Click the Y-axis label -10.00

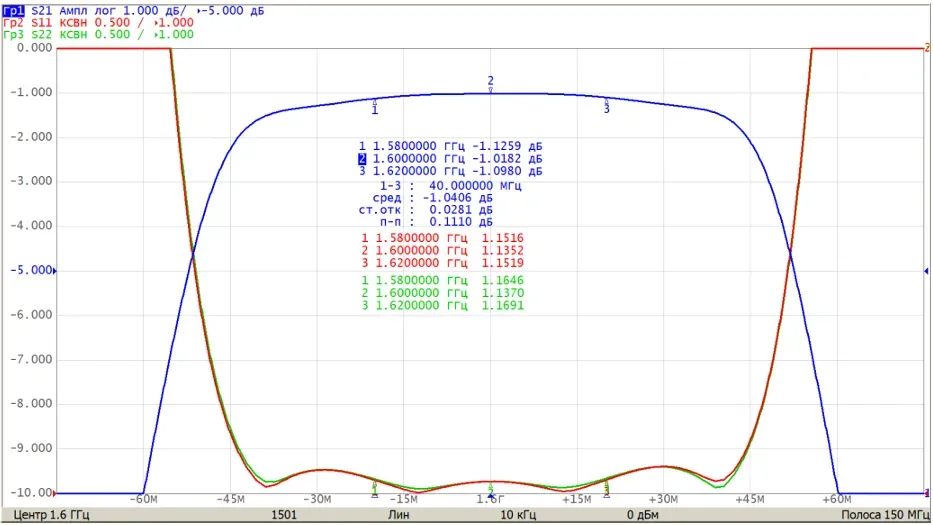tap(31, 493)
